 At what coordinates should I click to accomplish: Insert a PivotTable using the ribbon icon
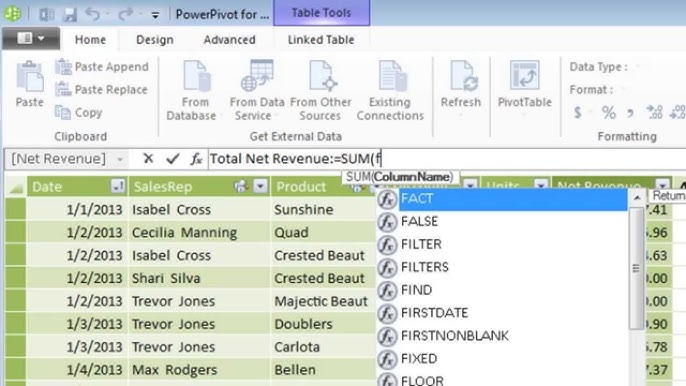(x=525, y=76)
